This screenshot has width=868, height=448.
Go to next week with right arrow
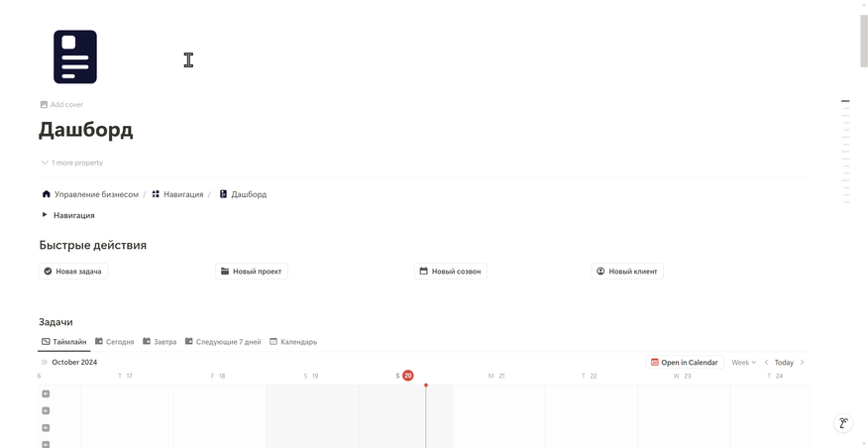click(x=803, y=362)
